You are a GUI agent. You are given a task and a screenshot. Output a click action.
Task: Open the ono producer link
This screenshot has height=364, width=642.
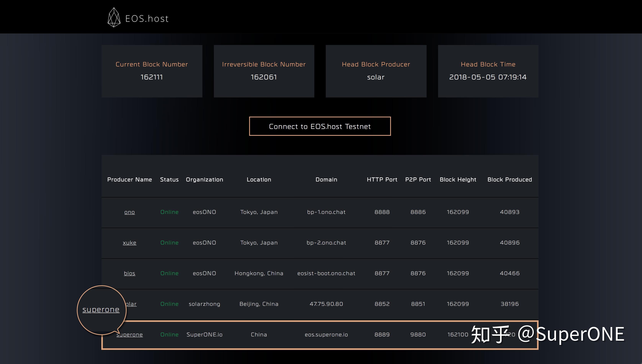point(129,212)
